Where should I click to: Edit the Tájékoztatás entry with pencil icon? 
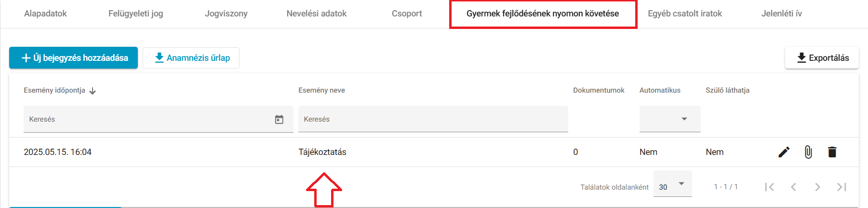784,152
